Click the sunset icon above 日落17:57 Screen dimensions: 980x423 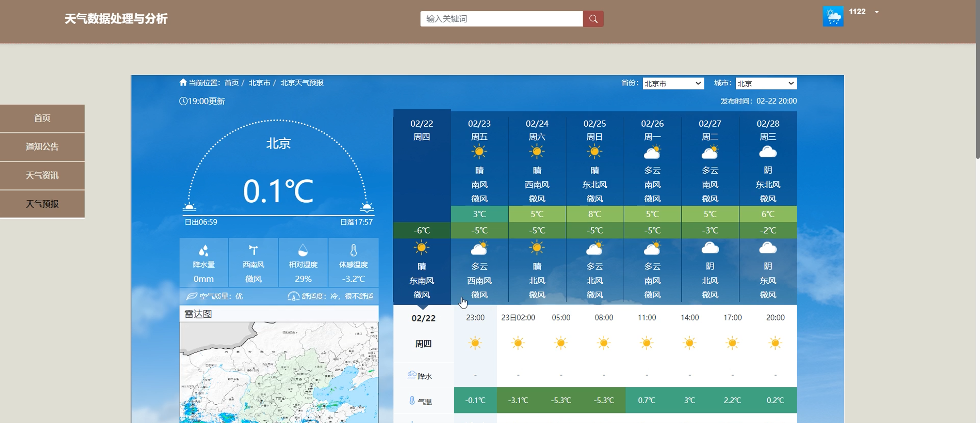(367, 207)
